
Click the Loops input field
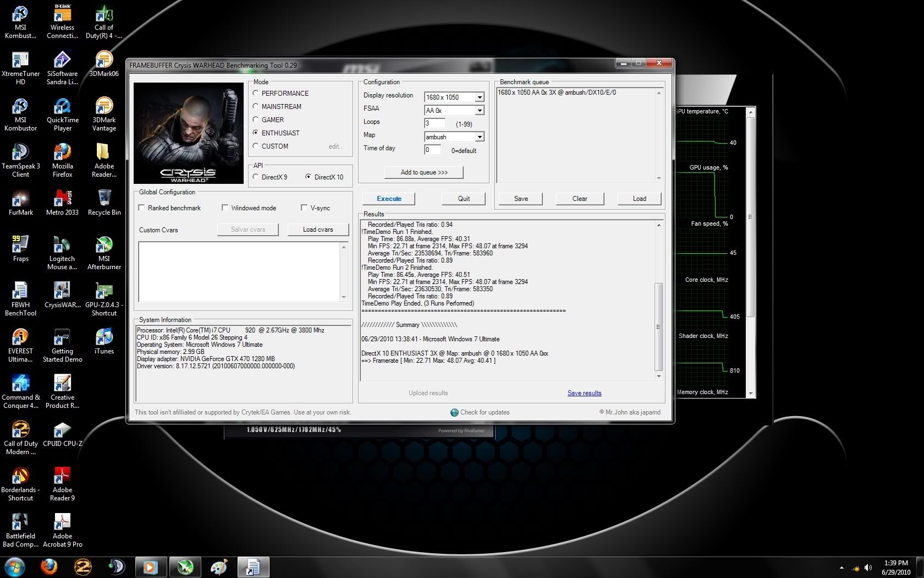coord(435,123)
